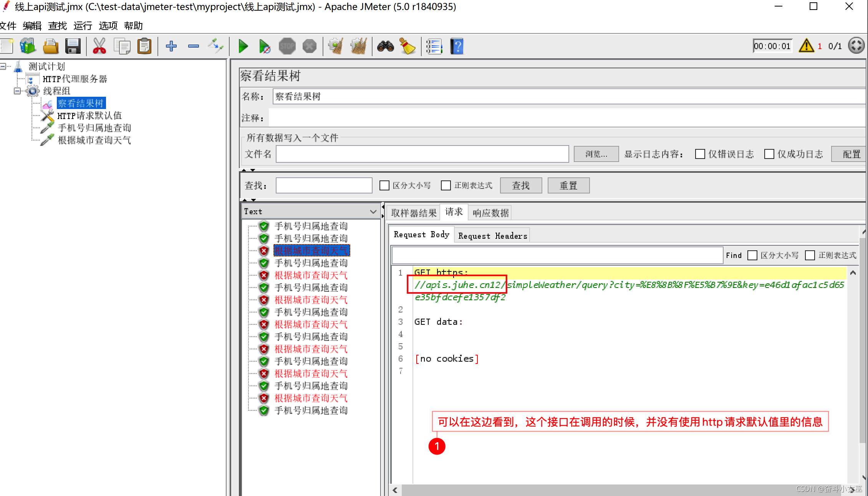Click the Copy icon
The width and height of the screenshot is (868, 496).
[122, 46]
